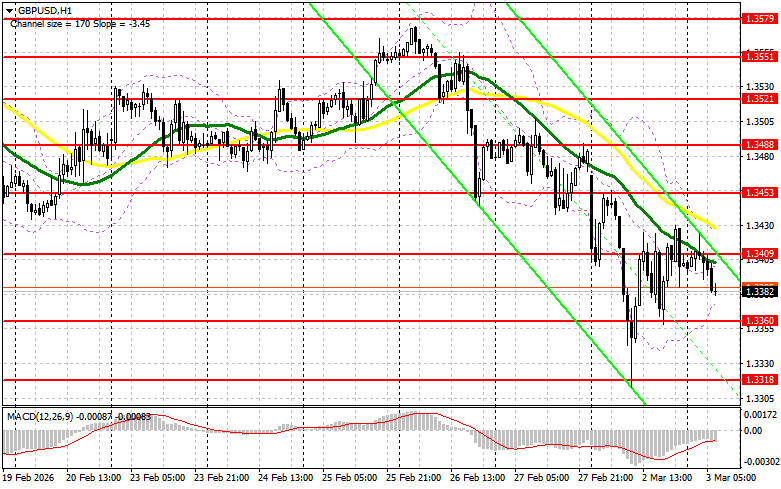Click the 24 Feb 13:00 time axis label

tap(286, 478)
